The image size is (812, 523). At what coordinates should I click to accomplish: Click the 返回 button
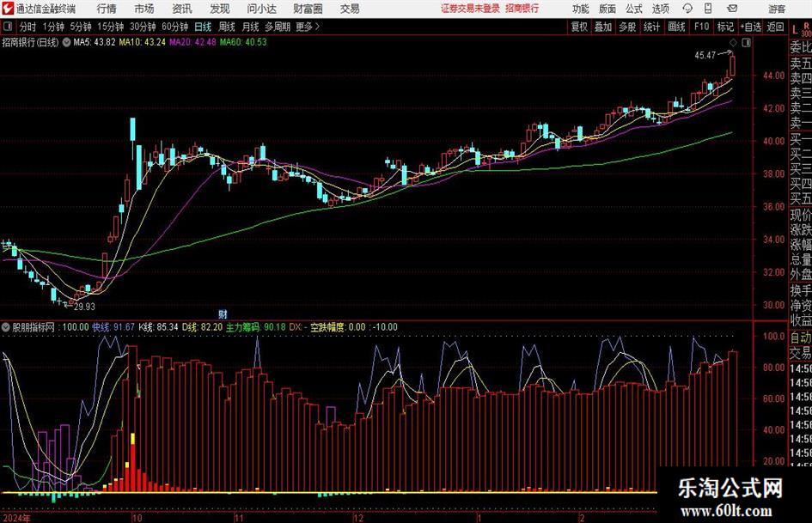775,27
